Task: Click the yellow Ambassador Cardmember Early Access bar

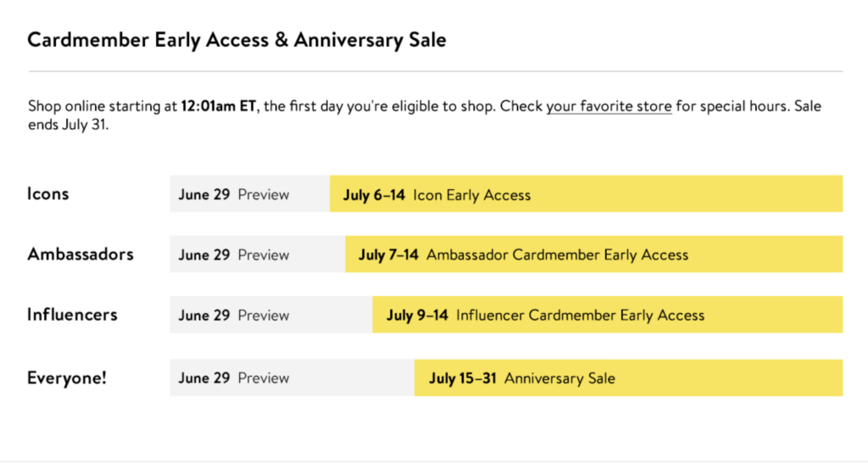Action: (x=594, y=254)
